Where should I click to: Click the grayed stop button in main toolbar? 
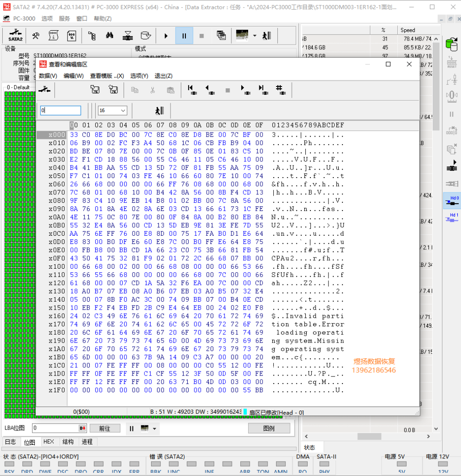202,36
